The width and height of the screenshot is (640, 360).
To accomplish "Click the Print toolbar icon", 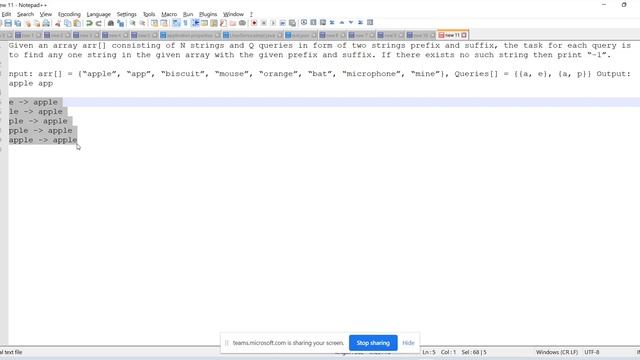I will pos(46,23).
